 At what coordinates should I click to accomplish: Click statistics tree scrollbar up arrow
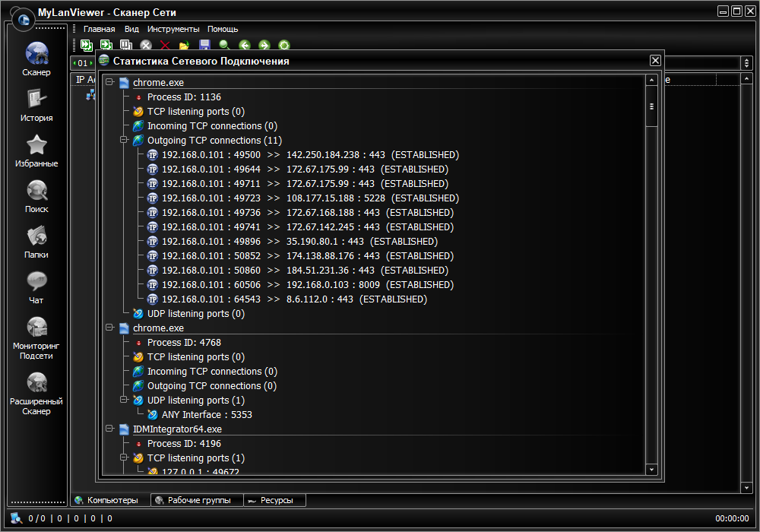click(x=651, y=80)
